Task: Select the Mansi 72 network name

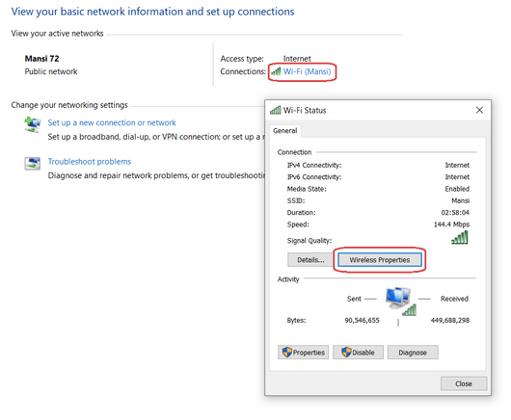Action: pyautogui.click(x=42, y=59)
